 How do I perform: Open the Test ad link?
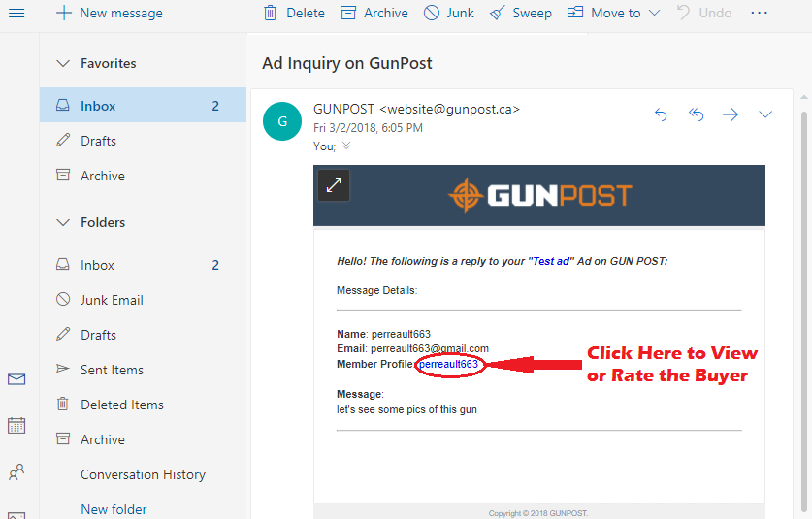tap(551, 261)
